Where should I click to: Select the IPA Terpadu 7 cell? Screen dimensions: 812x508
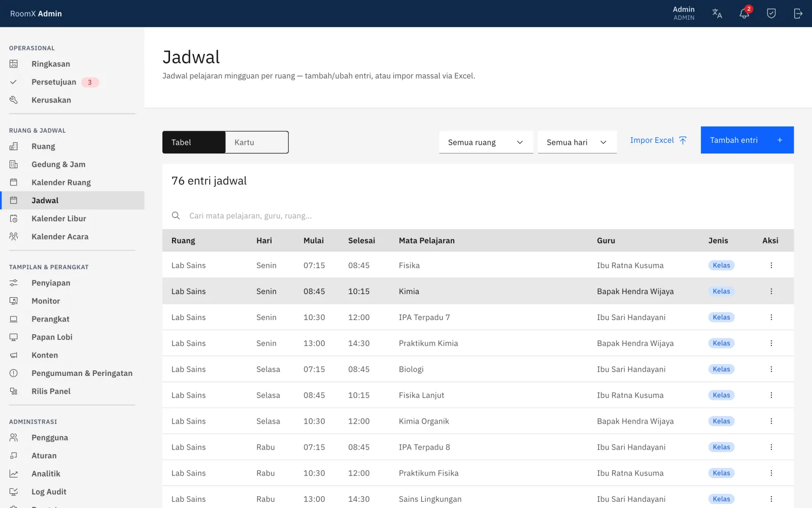[424, 317]
